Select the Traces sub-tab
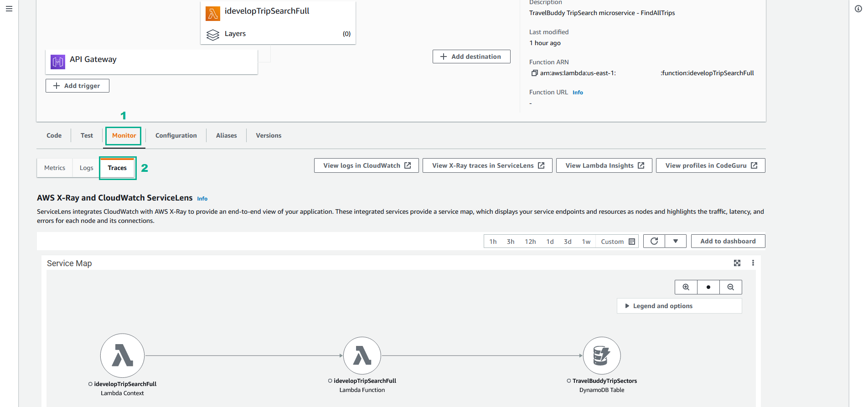Image resolution: width=868 pixels, height=407 pixels. (117, 168)
